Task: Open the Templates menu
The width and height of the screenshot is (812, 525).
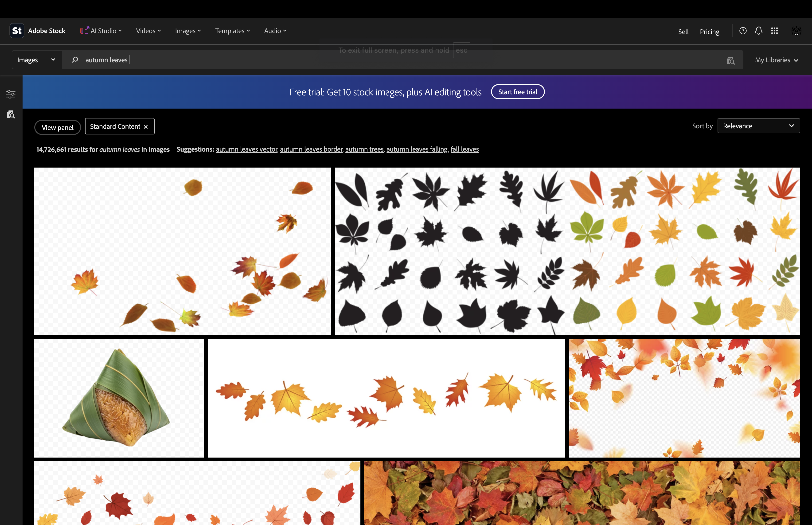Action: 232,31
